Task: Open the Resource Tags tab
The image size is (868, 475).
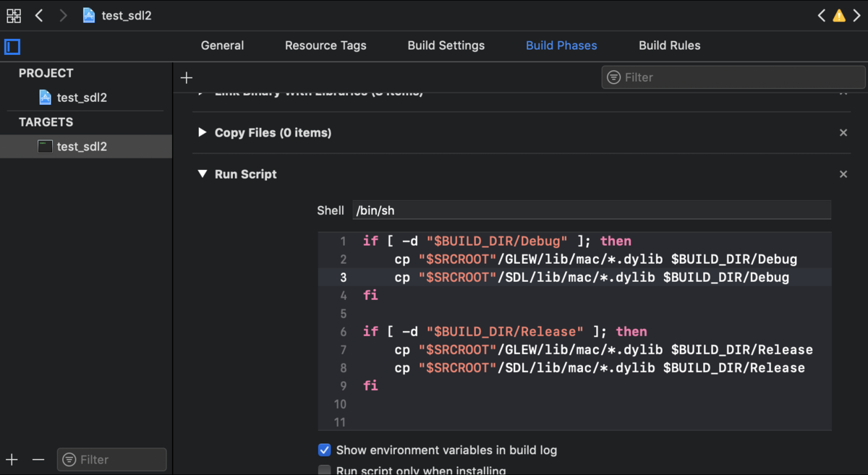Action: pyautogui.click(x=325, y=45)
